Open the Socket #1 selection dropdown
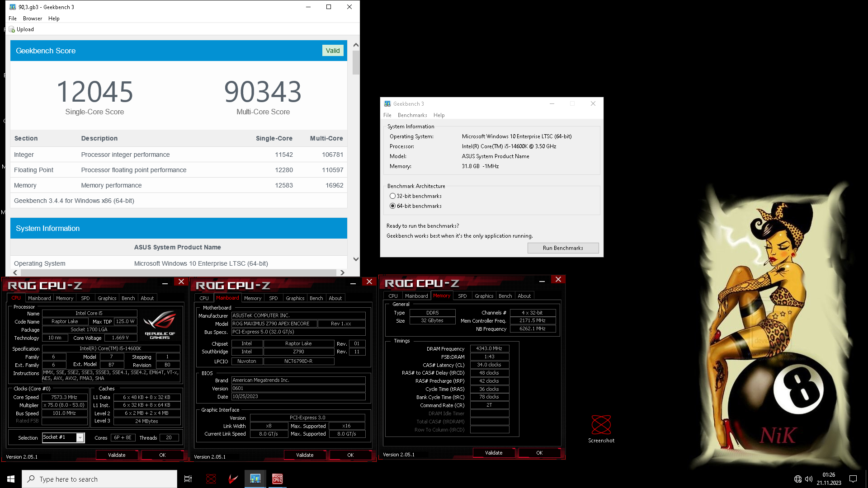This screenshot has height=488, width=868. [80, 437]
